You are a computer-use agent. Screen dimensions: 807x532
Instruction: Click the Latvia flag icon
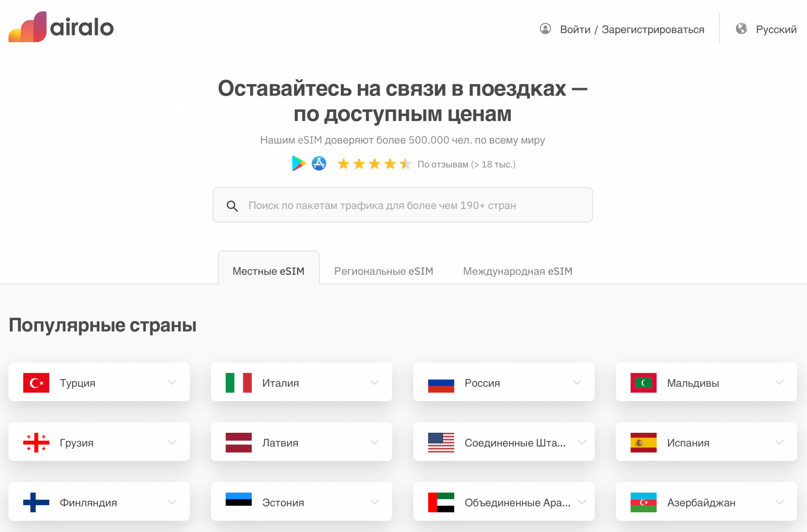click(238, 443)
